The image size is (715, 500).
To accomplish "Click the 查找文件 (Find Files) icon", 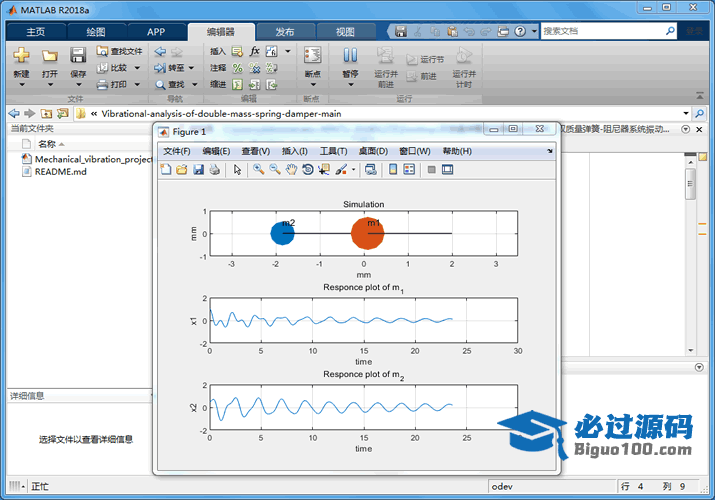I will coord(118,51).
